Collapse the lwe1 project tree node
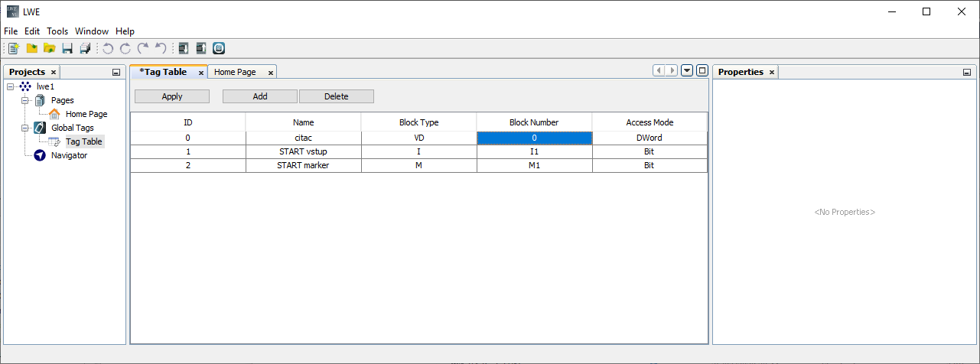 pyautogui.click(x=10, y=86)
